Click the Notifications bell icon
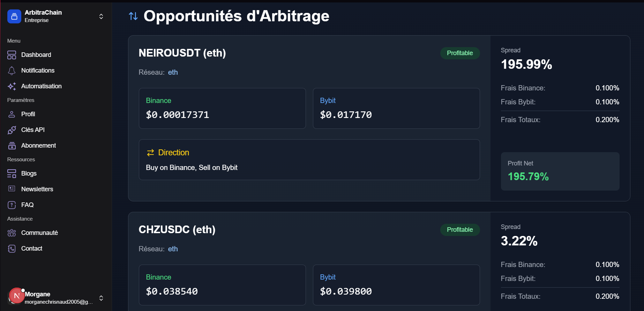Screen dimensions: 644x311 [12, 70]
